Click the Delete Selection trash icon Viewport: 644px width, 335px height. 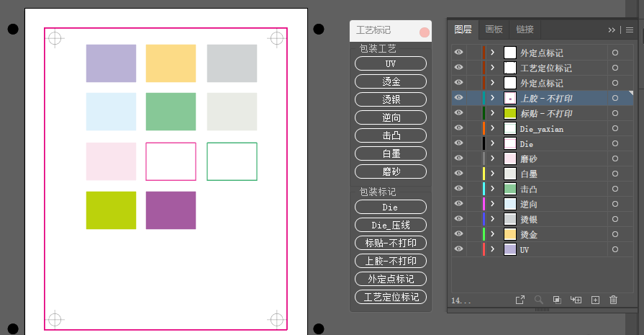(x=613, y=300)
